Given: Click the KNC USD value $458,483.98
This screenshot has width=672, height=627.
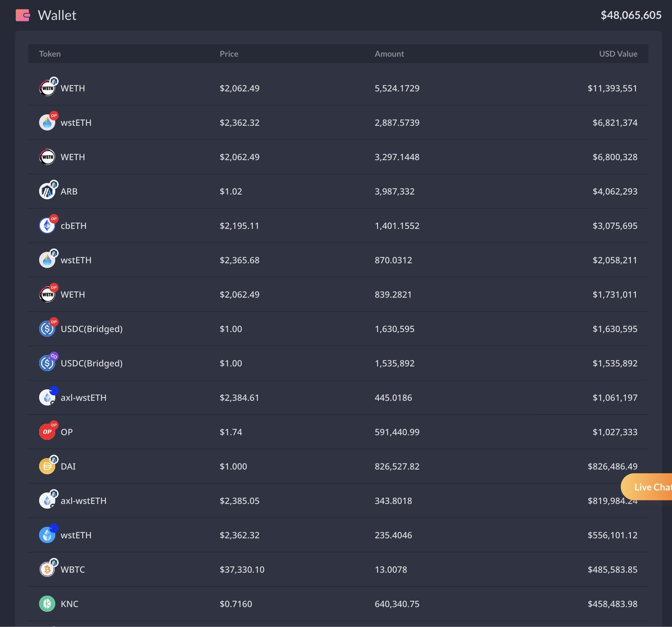Looking at the screenshot, I should [x=612, y=604].
